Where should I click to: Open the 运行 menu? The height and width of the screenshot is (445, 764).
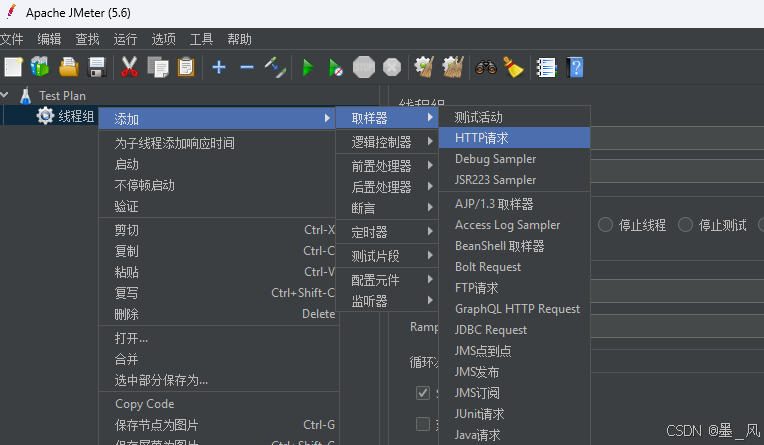tap(125, 39)
